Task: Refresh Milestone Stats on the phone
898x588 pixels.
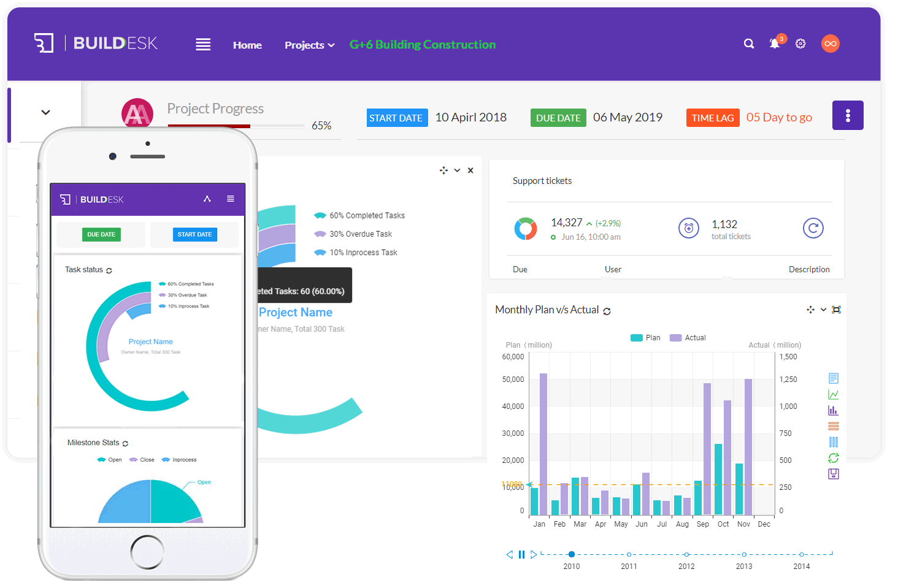Action: coord(125,443)
